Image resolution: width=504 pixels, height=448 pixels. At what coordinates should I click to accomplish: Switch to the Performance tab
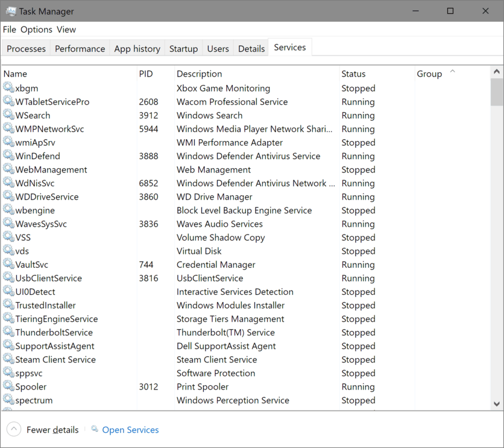pyautogui.click(x=80, y=48)
